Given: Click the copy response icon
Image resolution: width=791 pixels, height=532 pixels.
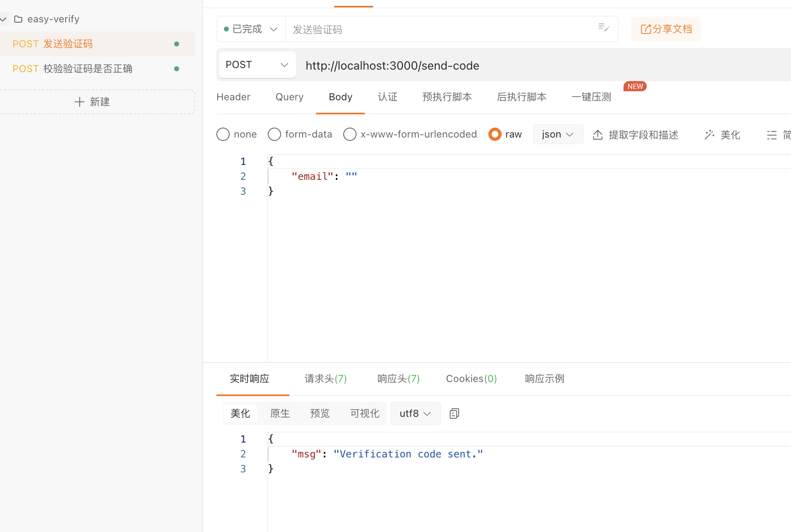Looking at the screenshot, I should tap(454, 414).
